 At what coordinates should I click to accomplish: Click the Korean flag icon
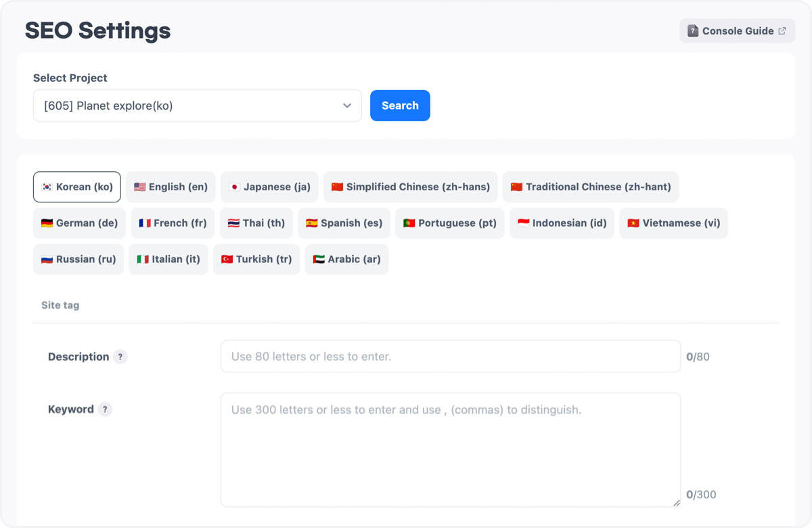point(47,187)
